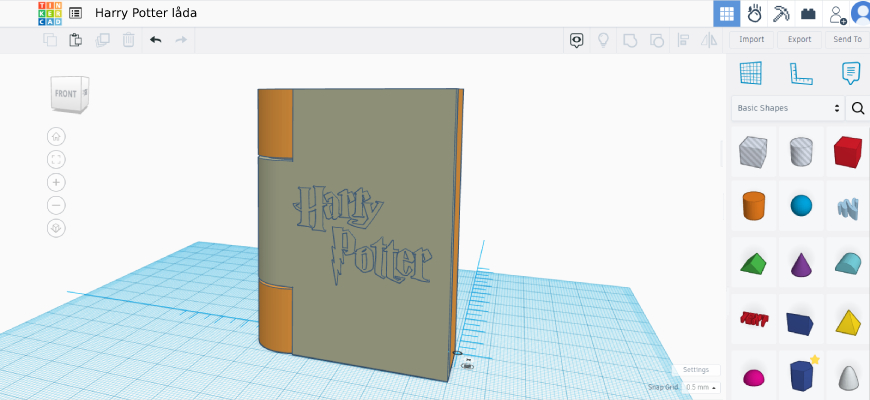Undo the last action
Screen dimensions: 870x400
click(x=155, y=40)
